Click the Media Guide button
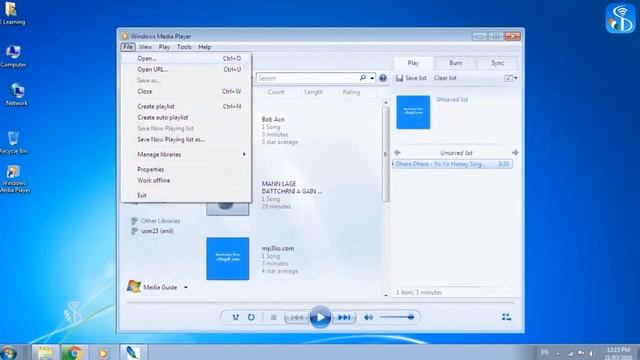The width and height of the screenshot is (640, 360). coord(153,287)
